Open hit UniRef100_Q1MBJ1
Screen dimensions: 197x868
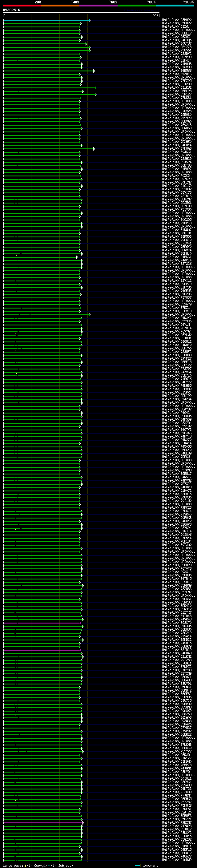coord(177,846)
